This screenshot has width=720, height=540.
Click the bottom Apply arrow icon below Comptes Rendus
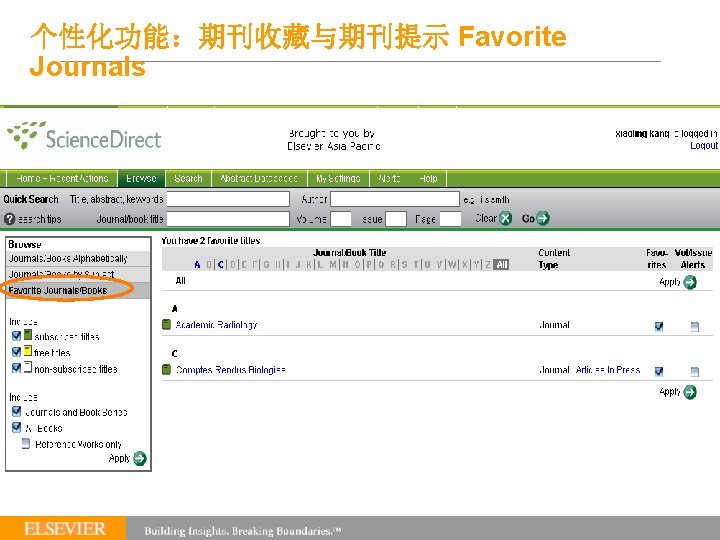690,392
